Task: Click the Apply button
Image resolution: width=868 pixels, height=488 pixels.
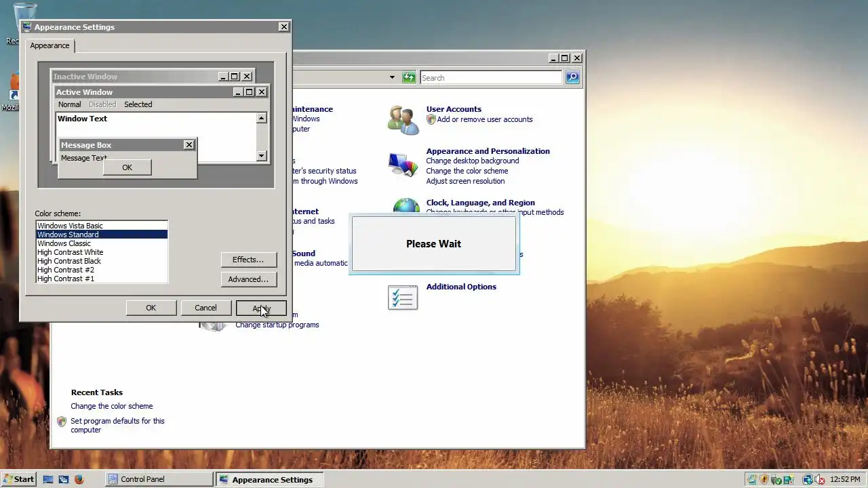Action: click(x=261, y=308)
